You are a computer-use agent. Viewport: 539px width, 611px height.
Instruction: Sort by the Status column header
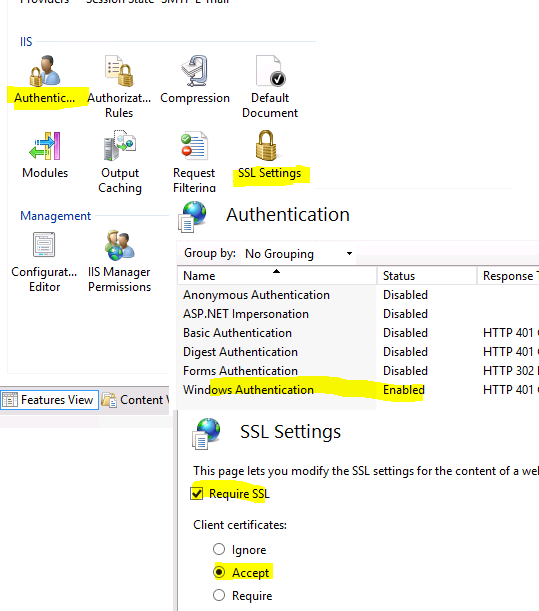point(427,276)
